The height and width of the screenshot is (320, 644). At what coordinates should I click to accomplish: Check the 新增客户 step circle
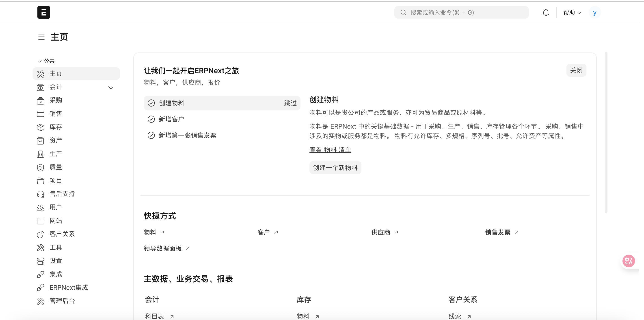(151, 119)
